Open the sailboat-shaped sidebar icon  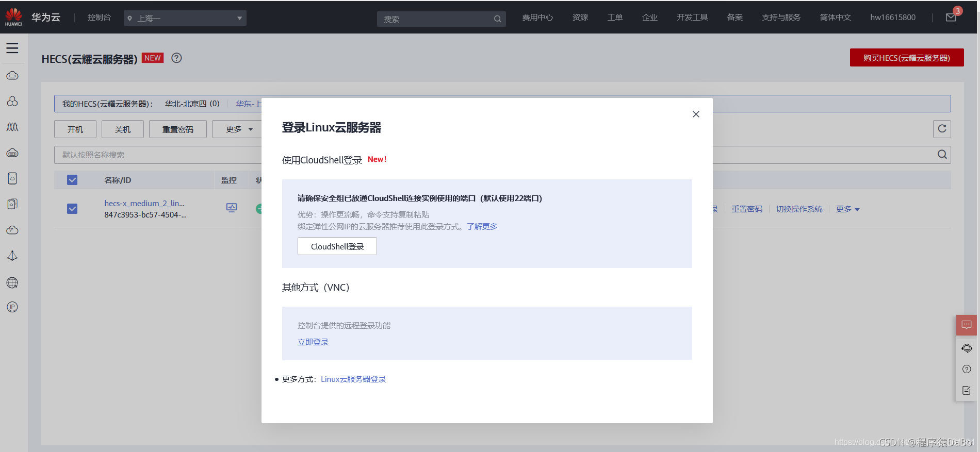[x=12, y=256]
